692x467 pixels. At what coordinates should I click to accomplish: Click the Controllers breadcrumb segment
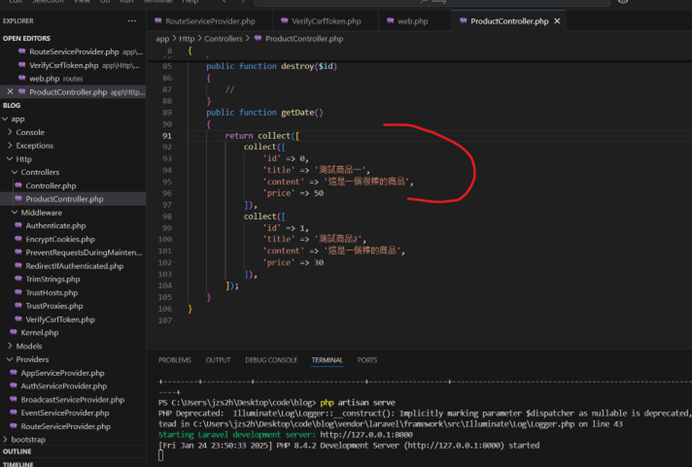[x=223, y=39]
